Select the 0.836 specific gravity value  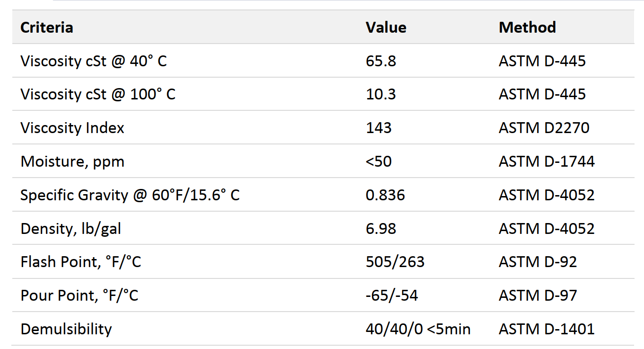[x=385, y=195]
